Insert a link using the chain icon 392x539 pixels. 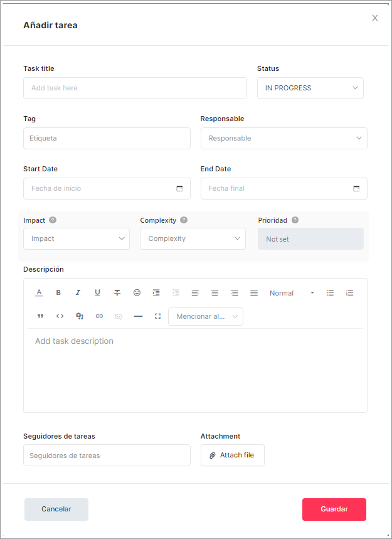click(99, 316)
